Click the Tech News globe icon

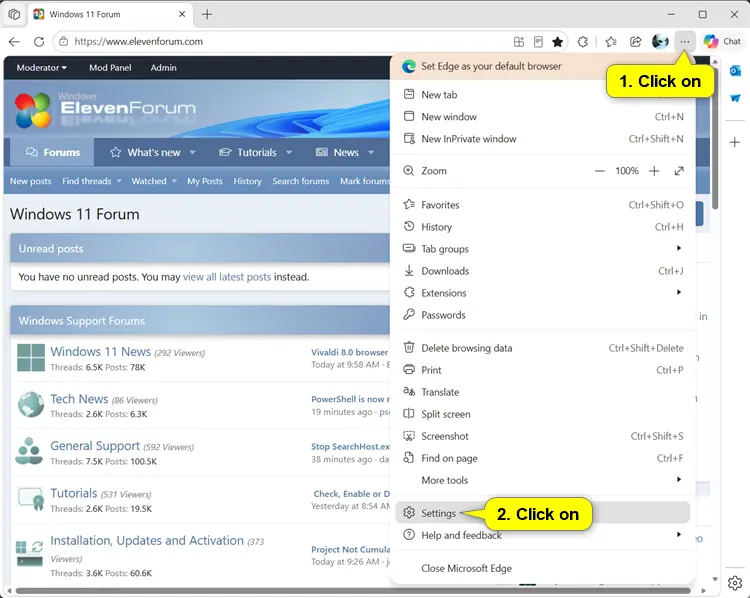click(x=31, y=404)
